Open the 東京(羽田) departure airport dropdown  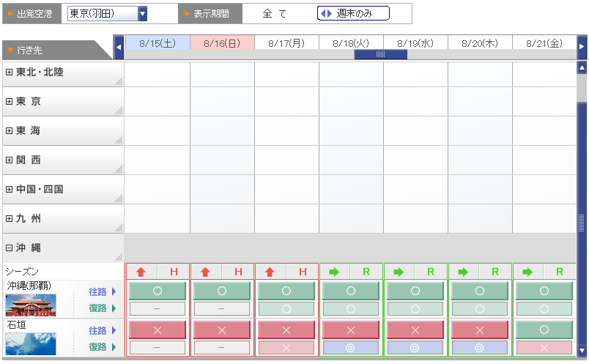pos(143,13)
